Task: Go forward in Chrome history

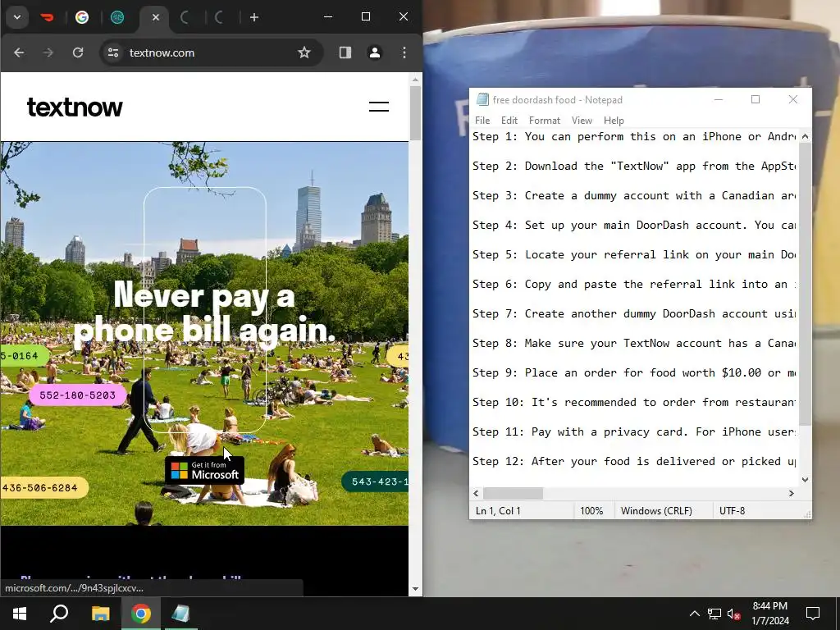Action: click(48, 52)
